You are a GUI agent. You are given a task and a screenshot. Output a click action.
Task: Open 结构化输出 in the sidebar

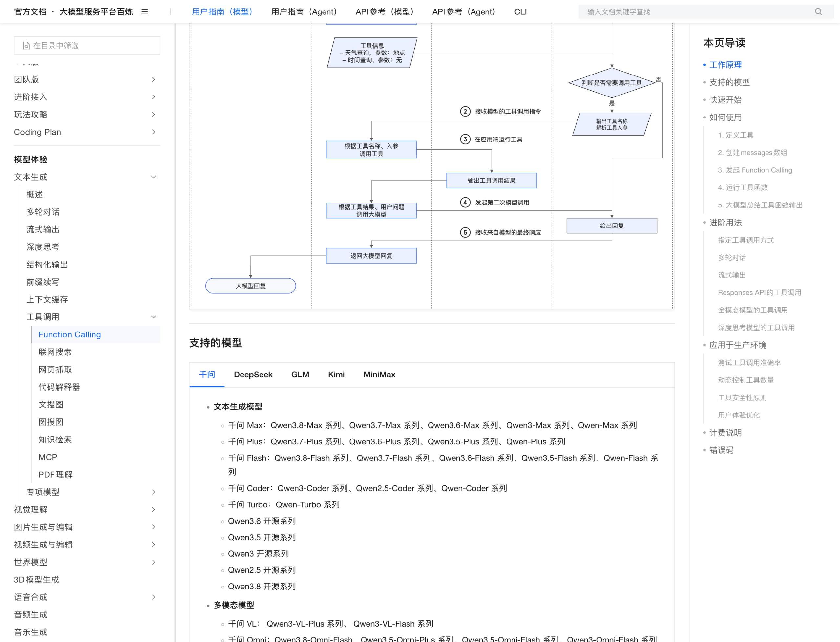pyautogui.click(x=47, y=265)
